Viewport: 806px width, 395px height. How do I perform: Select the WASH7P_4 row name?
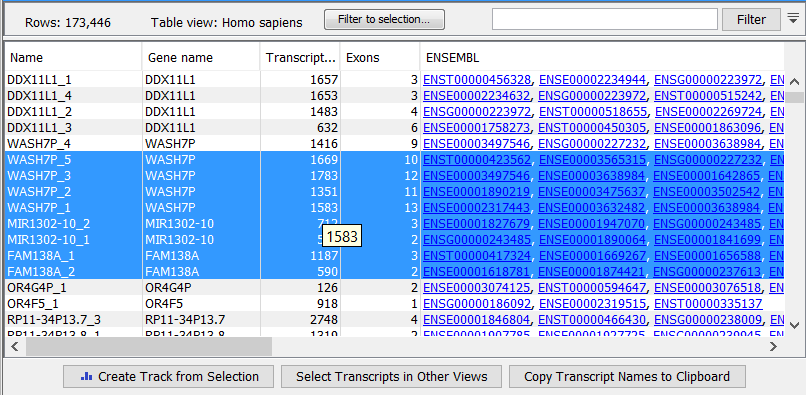pyautogui.click(x=39, y=143)
